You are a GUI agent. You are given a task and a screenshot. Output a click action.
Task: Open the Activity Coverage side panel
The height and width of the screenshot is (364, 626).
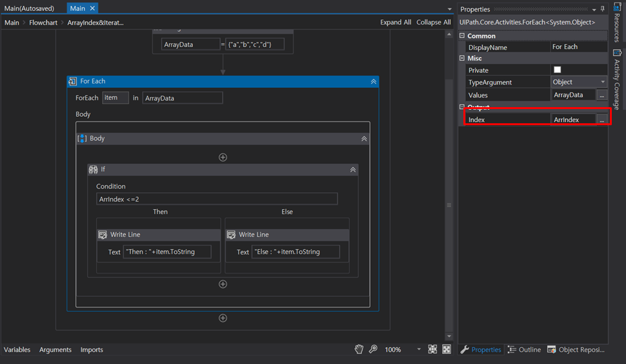[617, 79]
